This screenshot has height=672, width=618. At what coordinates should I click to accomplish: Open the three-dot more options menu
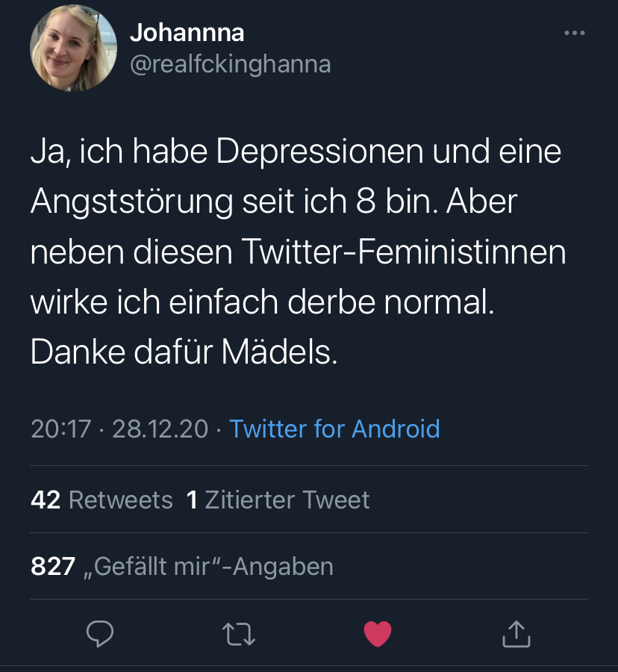[574, 33]
